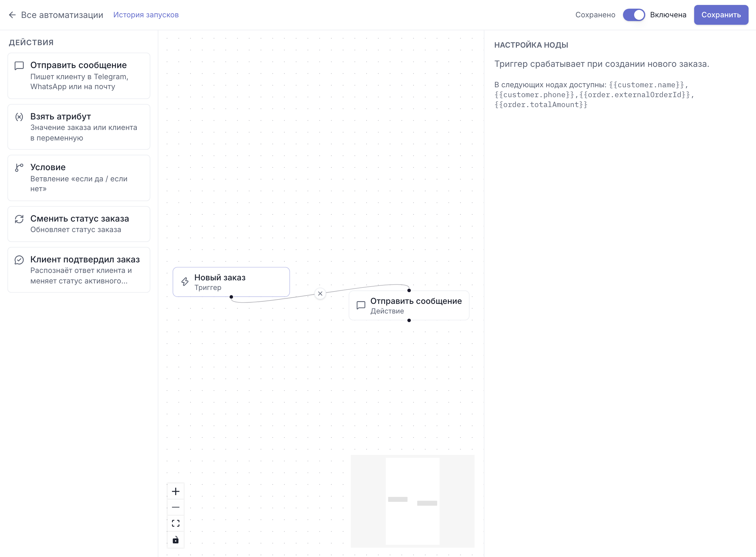This screenshot has width=756, height=557.
Task: Select the Отправить сообщение action card
Action: 79,76
